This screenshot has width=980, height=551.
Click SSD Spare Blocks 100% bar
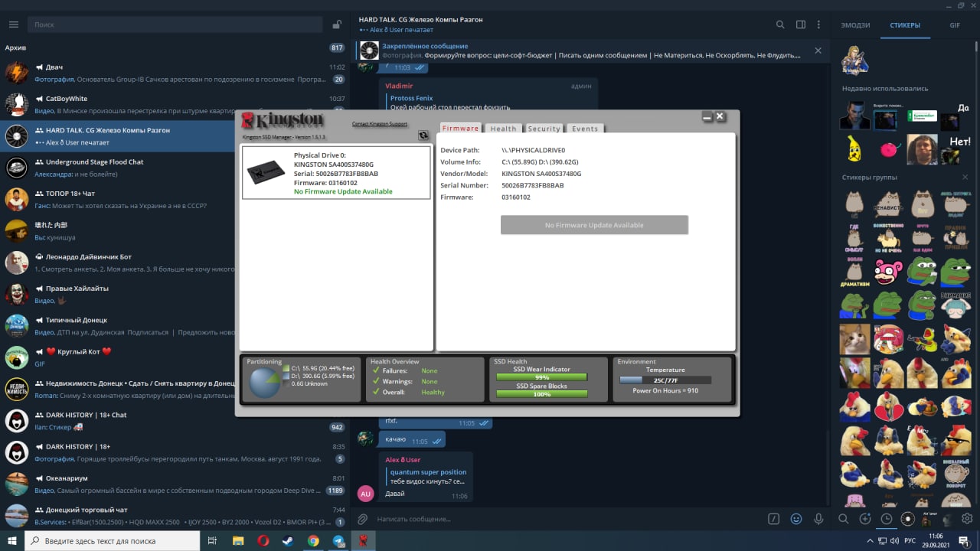pos(542,394)
